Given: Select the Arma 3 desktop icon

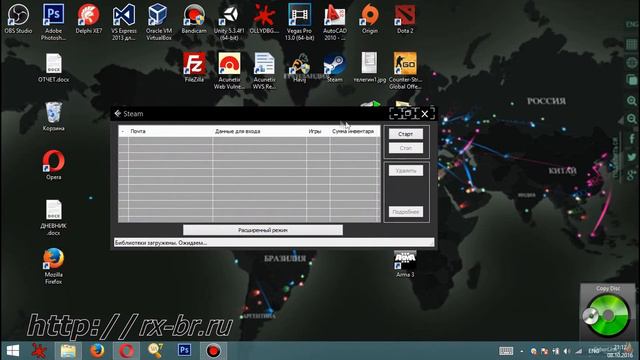Looking at the screenshot, I should 405,264.
